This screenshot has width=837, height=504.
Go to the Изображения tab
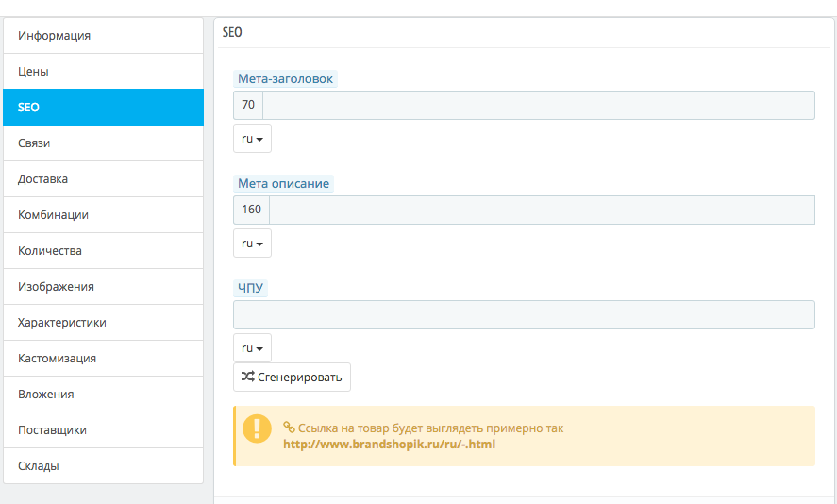point(103,287)
